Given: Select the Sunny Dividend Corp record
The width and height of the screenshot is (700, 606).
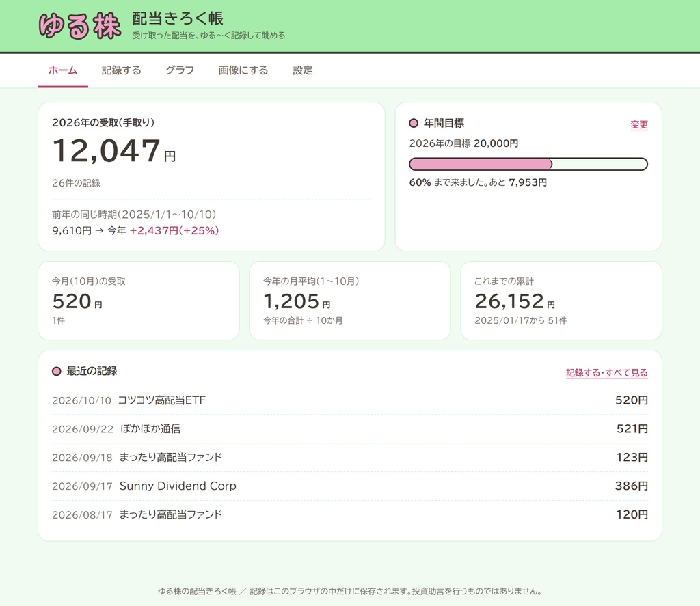Looking at the screenshot, I should pos(349,486).
